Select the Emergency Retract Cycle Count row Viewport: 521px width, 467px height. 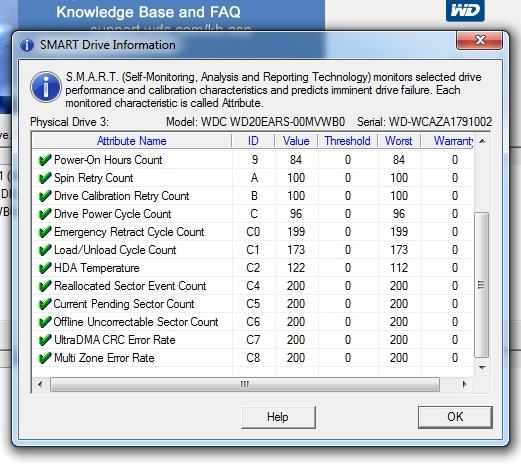[253, 232]
